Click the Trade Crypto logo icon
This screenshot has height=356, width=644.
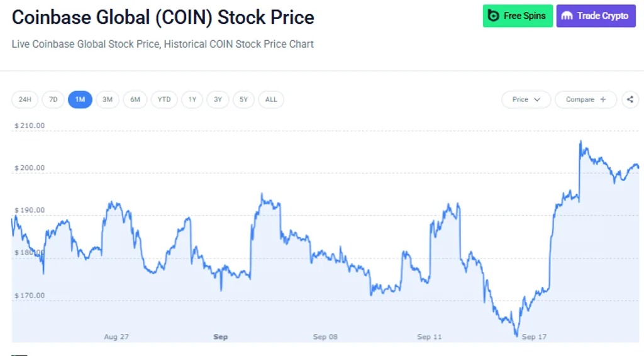pos(567,16)
